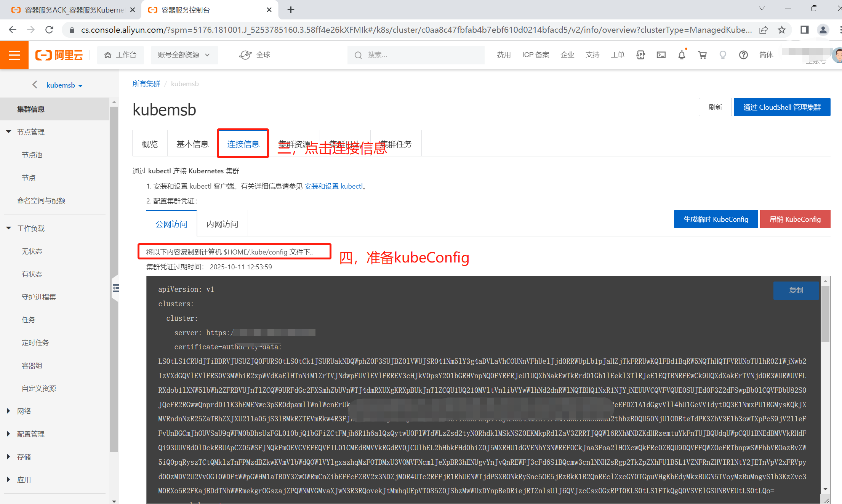Select the 内网访问 tab
The image size is (842, 504).
[223, 224]
